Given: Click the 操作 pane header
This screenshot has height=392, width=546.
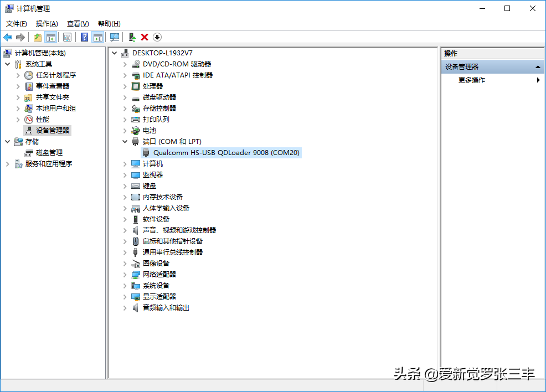Looking at the screenshot, I should point(492,54).
